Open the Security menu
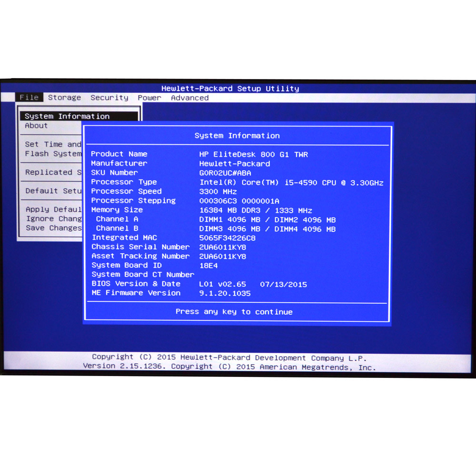Viewport: 476px width, 476px height. pyautogui.click(x=109, y=98)
